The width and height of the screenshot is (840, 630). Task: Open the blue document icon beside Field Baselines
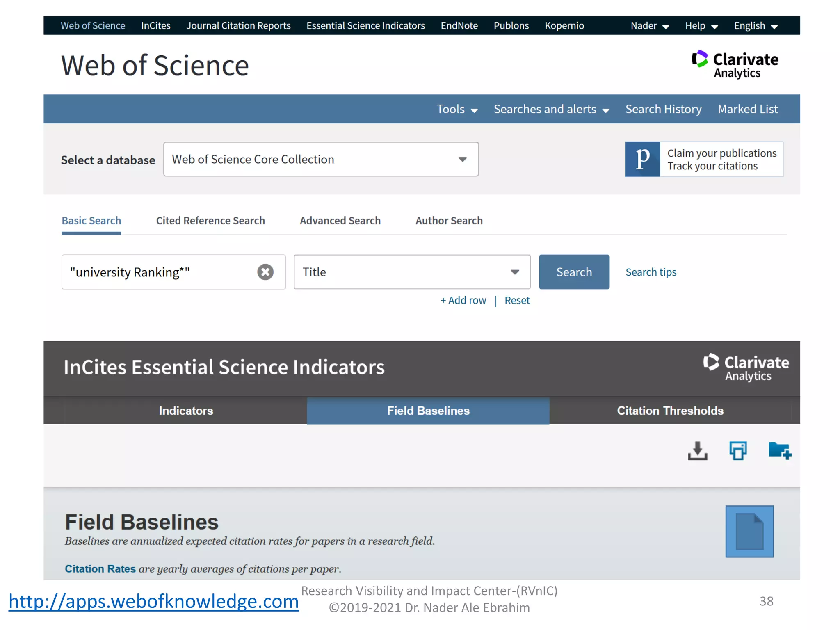(x=749, y=531)
